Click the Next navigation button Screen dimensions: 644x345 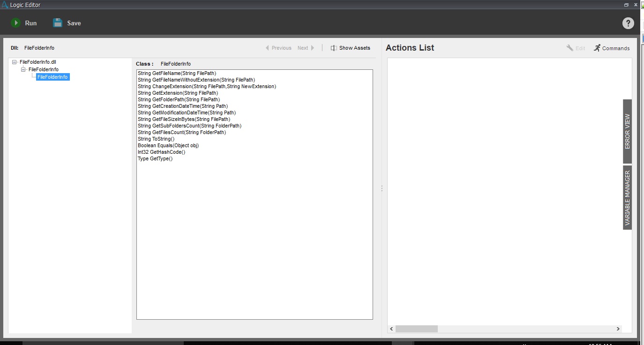[x=306, y=48]
